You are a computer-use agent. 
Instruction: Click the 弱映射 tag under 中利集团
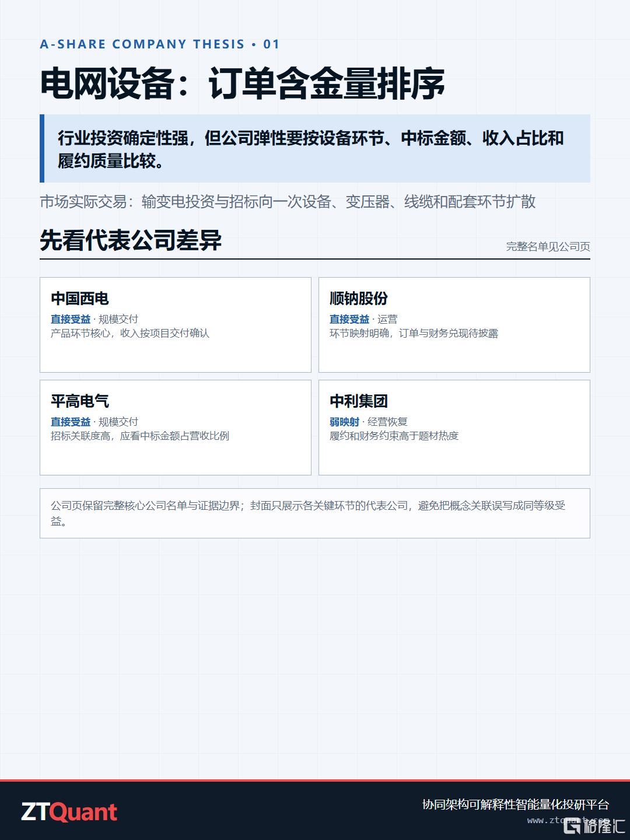click(345, 422)
